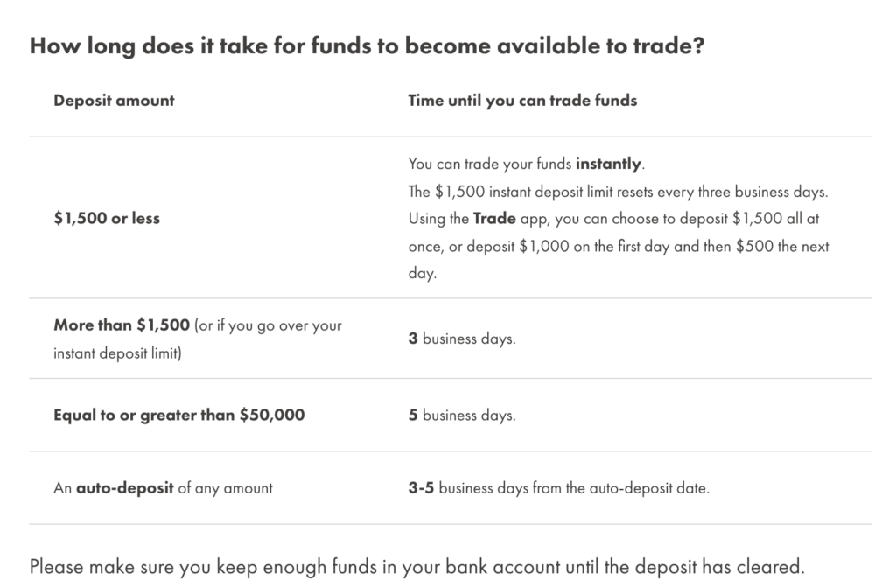Click the "$1,500 or less" row label
896x588 pixels.
click(x=107, y=218)
